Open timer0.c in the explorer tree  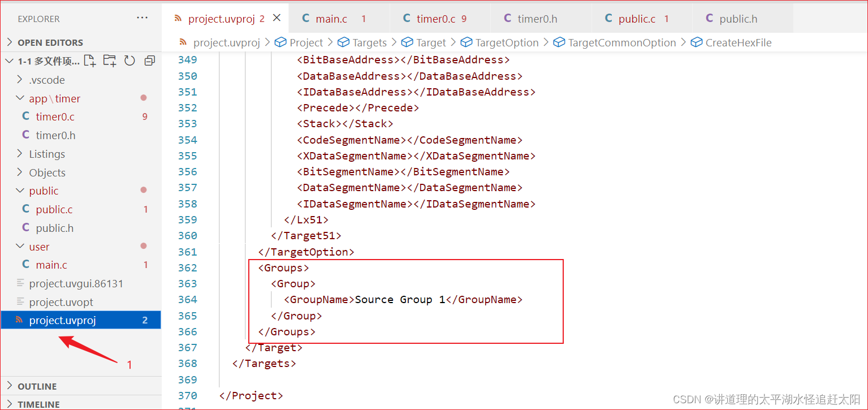coord(55,116)
